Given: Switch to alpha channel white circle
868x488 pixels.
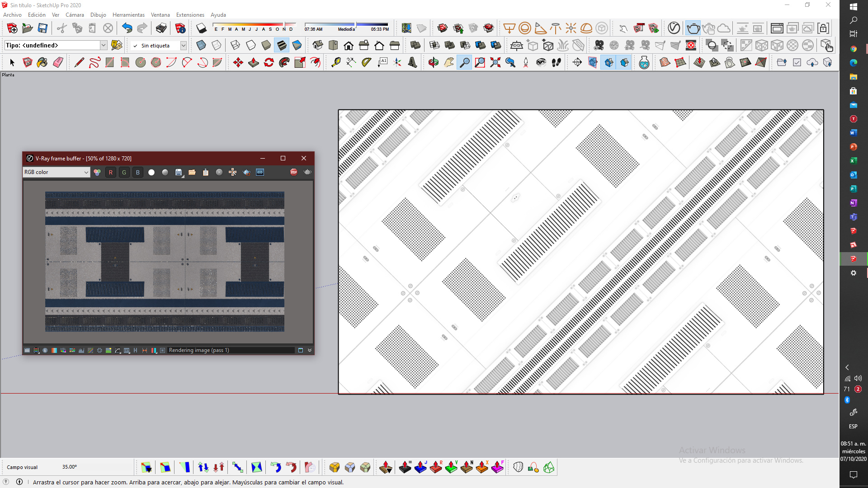Looking at the screenshot, I should pos(151,172).
